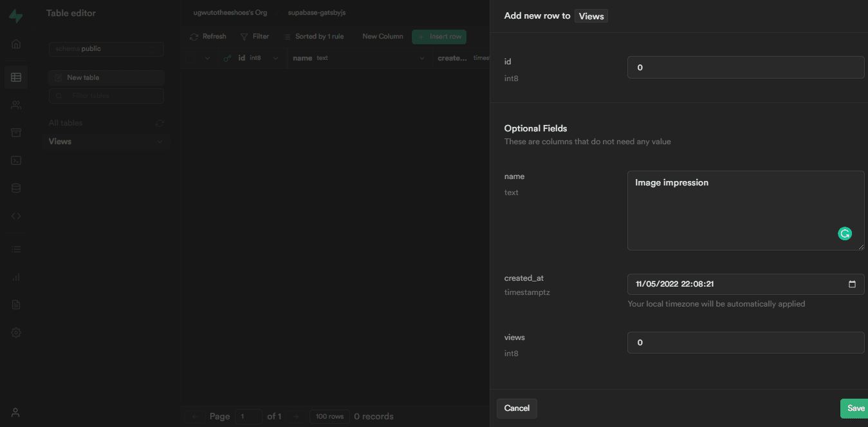Open ugwutotheeshoes's Org breadcrumb
This screenshot has width=868, height=427.
[230, 13]
